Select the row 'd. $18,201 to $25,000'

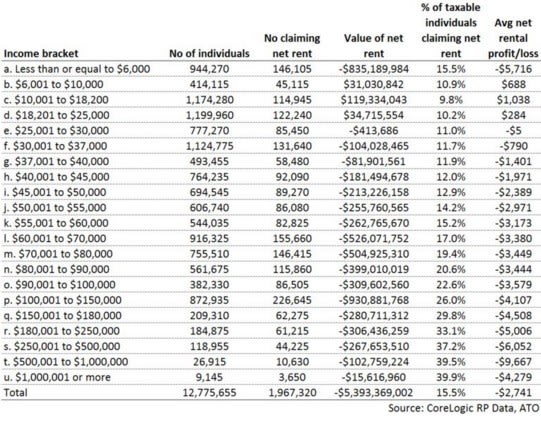click(x=270, y=115)
